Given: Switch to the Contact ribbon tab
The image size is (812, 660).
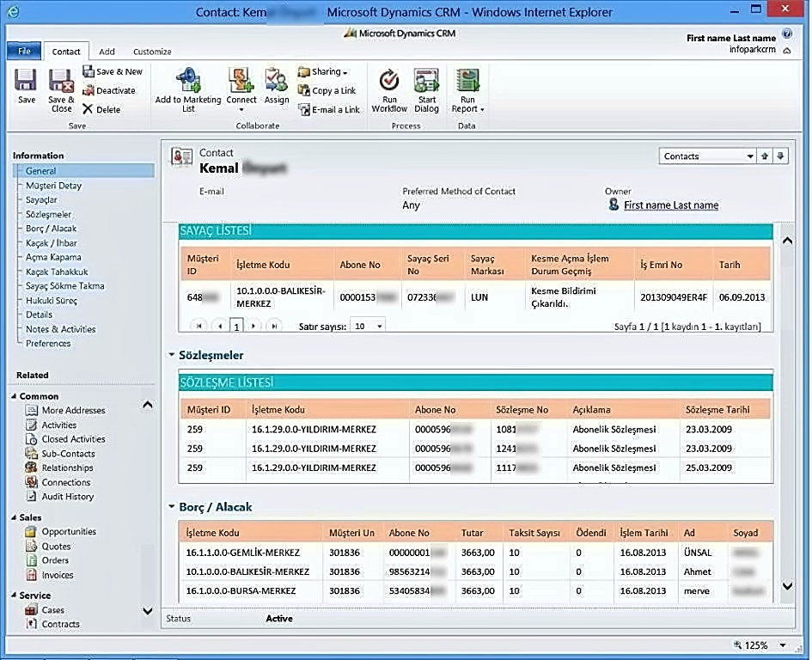Looking at the screenshot, I should 66,52.
